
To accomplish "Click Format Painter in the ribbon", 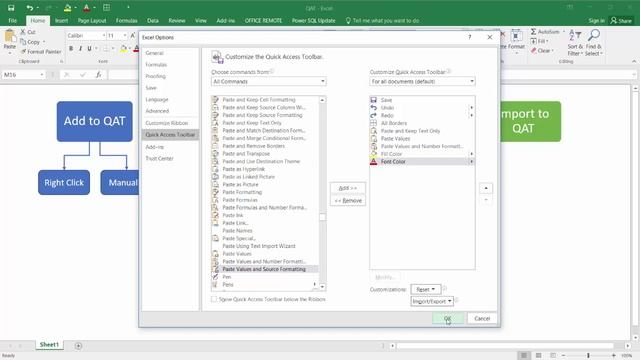I will coord(41,51).
